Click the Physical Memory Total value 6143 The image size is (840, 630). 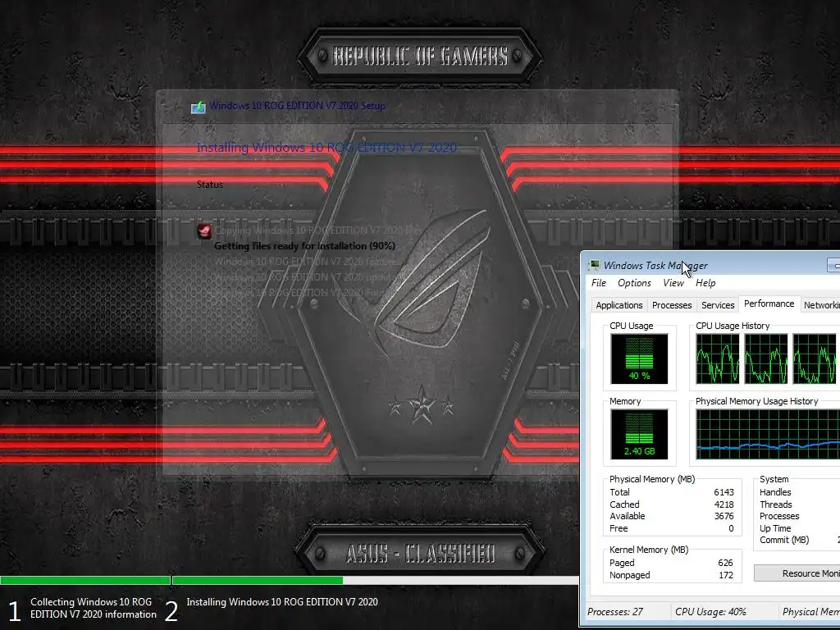(x=724, y=492)
